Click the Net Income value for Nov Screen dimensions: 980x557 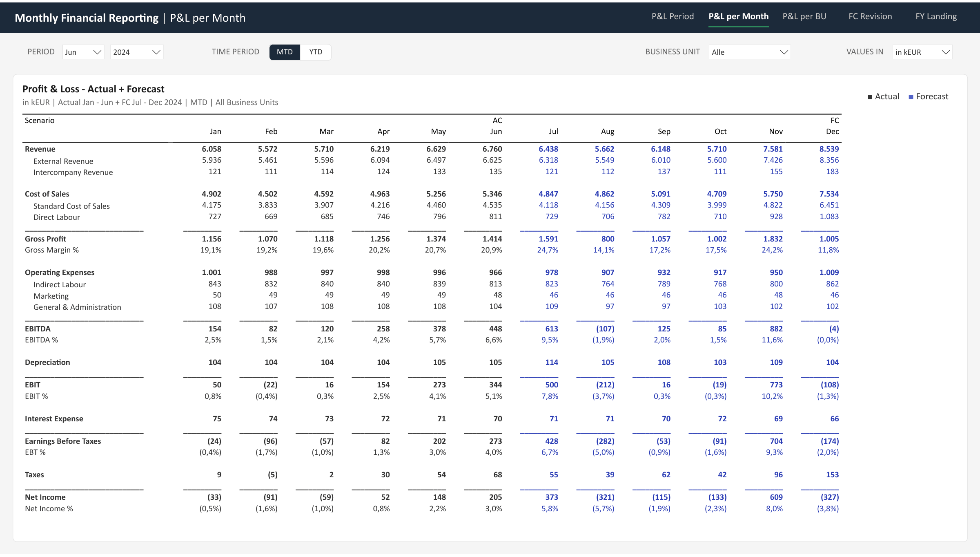(776, 497)
